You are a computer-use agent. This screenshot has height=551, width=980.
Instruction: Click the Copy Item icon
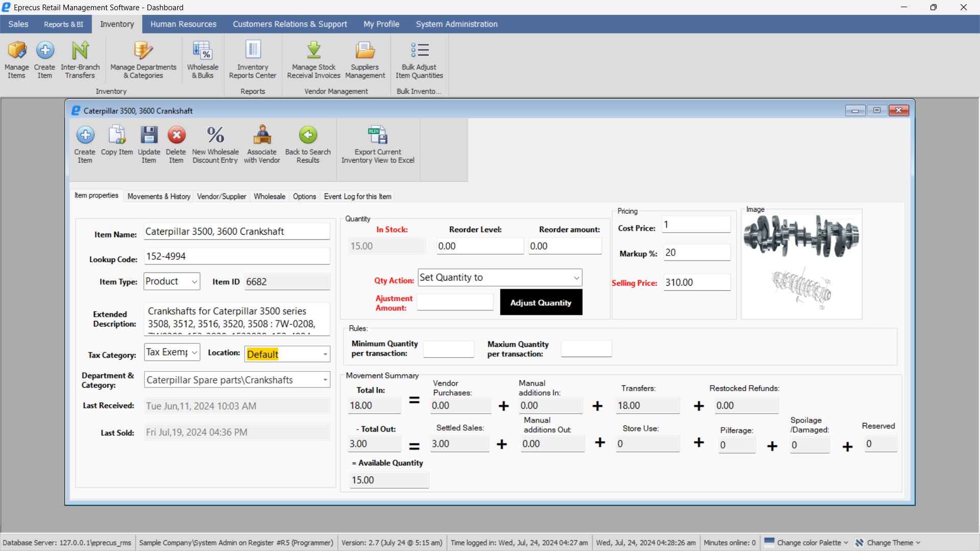(117, 135)
